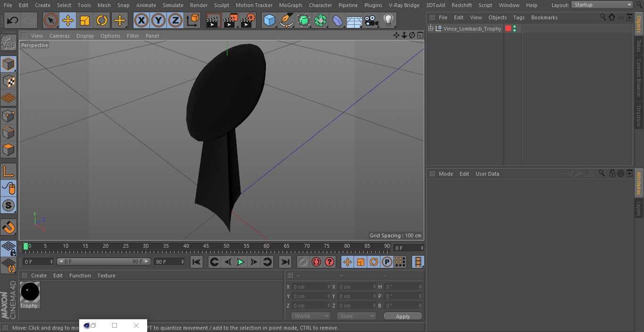Click the red layer color swatch of Vince_Lombardi_Trophy
The width and height of the screenshot is (644, 332).
(x=508, y=29)
